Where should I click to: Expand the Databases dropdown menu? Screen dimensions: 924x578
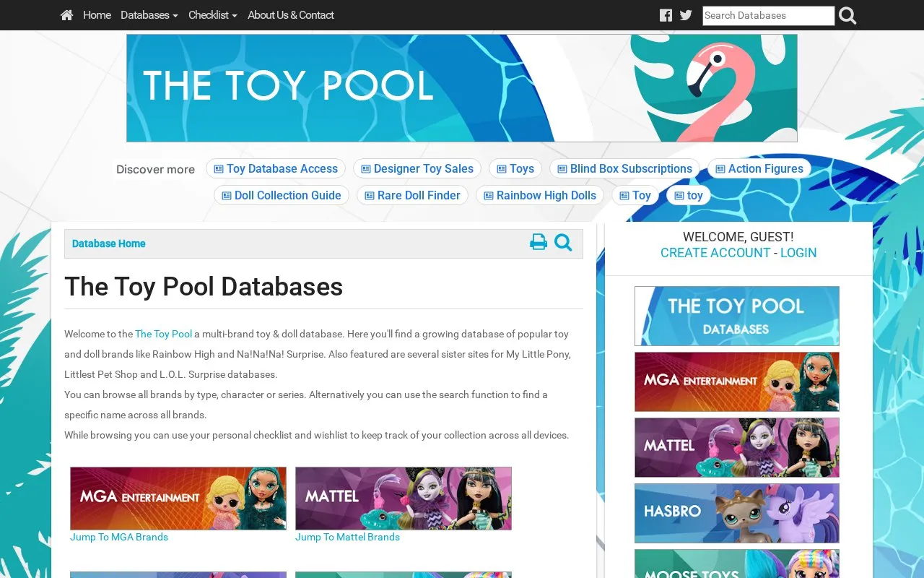pyautogui.click(x=149, y=15)
